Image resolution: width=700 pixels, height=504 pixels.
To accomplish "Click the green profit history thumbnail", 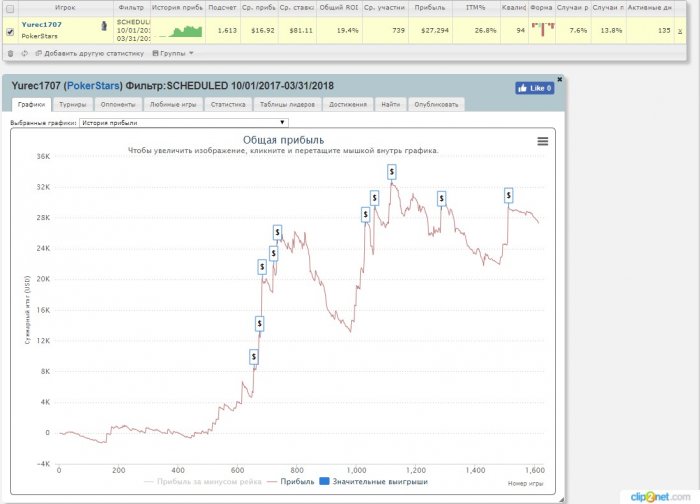I will pos(181,31).
